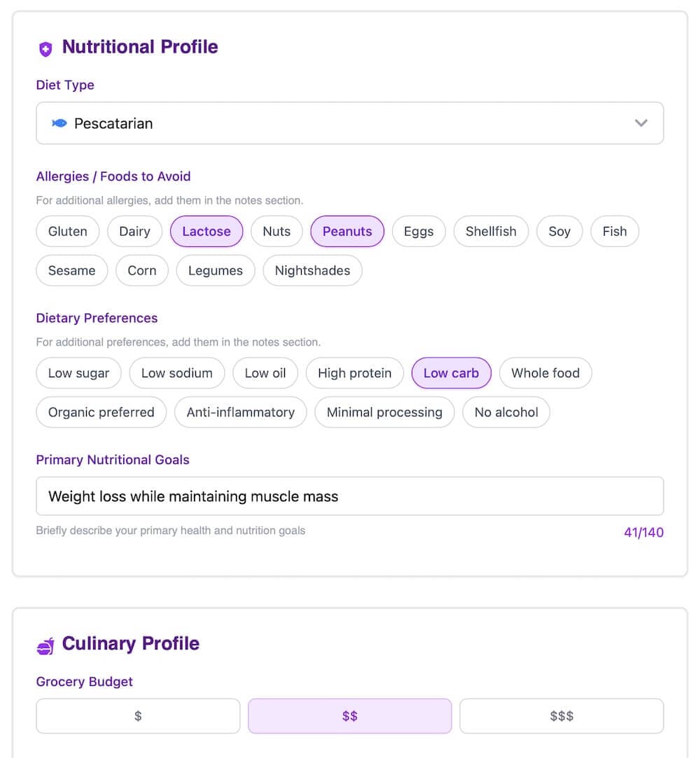
Task: Select the $ grocery budget option
Action: [138, 715]
